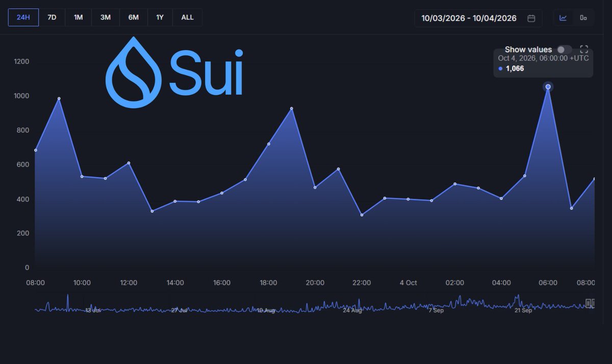Click the 21 Sep marker in the overview timeline
The height and width of the screenshot is (364, 612).
click(x=523, y=310)
